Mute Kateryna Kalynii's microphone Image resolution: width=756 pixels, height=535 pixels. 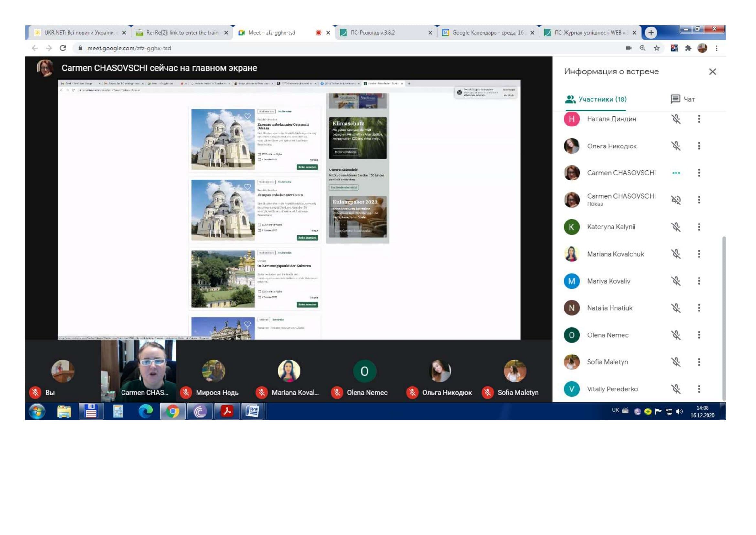click(676, 227)
